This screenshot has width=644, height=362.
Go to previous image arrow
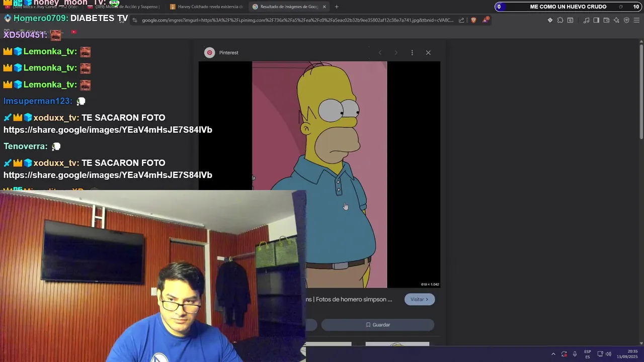coord(380,52)
